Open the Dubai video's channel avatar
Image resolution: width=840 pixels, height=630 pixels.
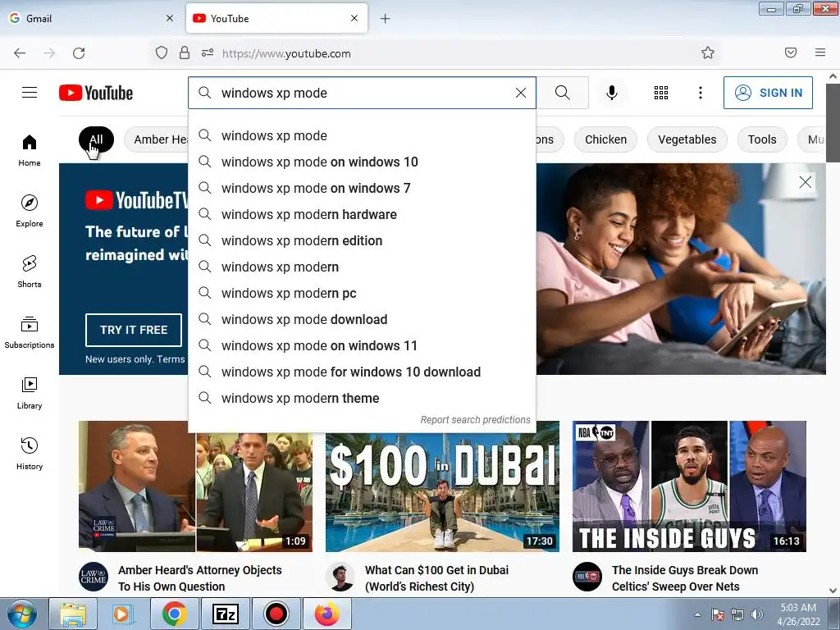340,577
